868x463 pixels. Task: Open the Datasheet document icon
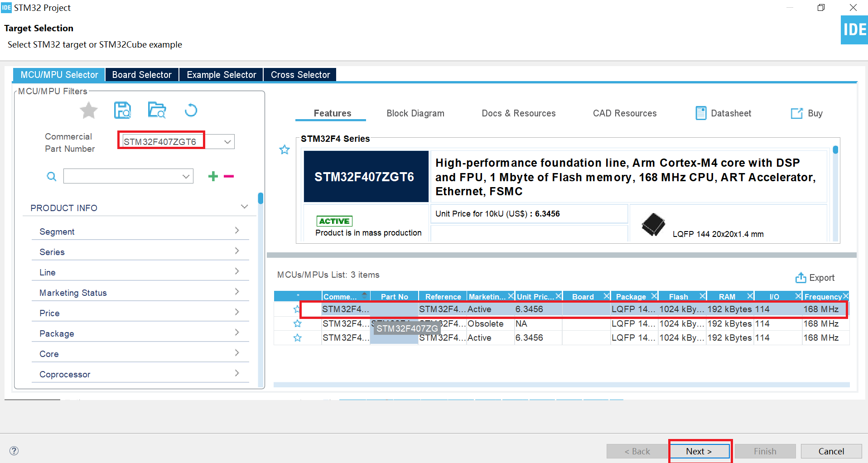tap(701, 113)
